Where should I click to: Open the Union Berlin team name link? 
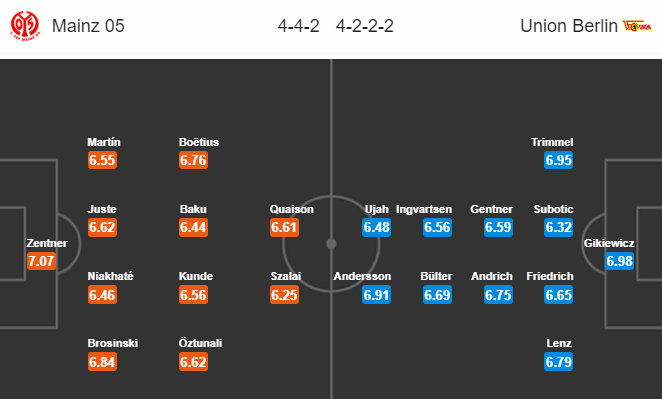point(569,26)
